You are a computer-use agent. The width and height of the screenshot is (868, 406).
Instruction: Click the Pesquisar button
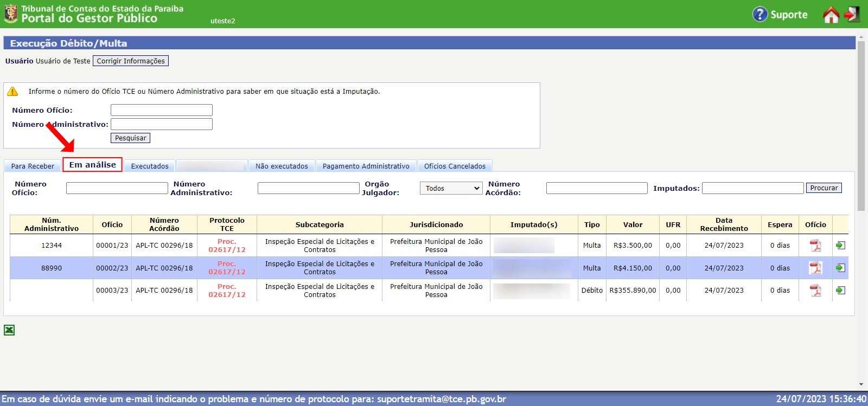pos(130,138)
